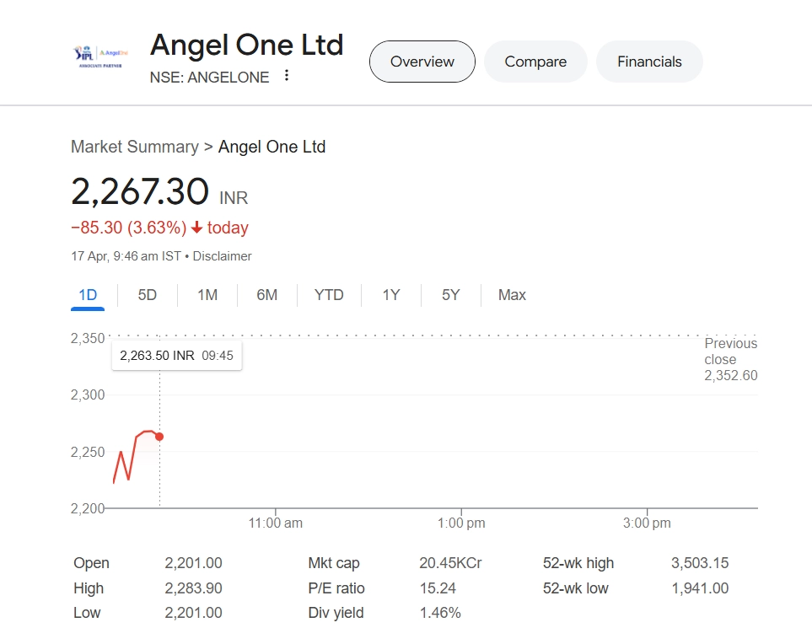Image resolution: width=812 pixels, height=644 pixels.
Task: Click the red down arrow icon
Action: [x=197, y=228]
